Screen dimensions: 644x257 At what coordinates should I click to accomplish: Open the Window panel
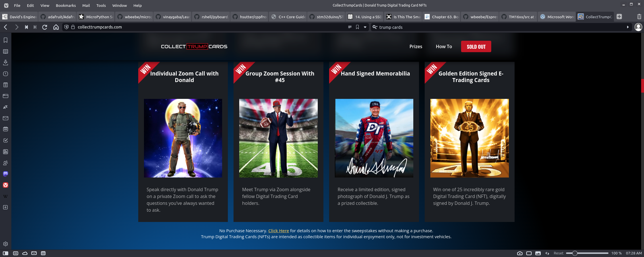click(5, 96)
